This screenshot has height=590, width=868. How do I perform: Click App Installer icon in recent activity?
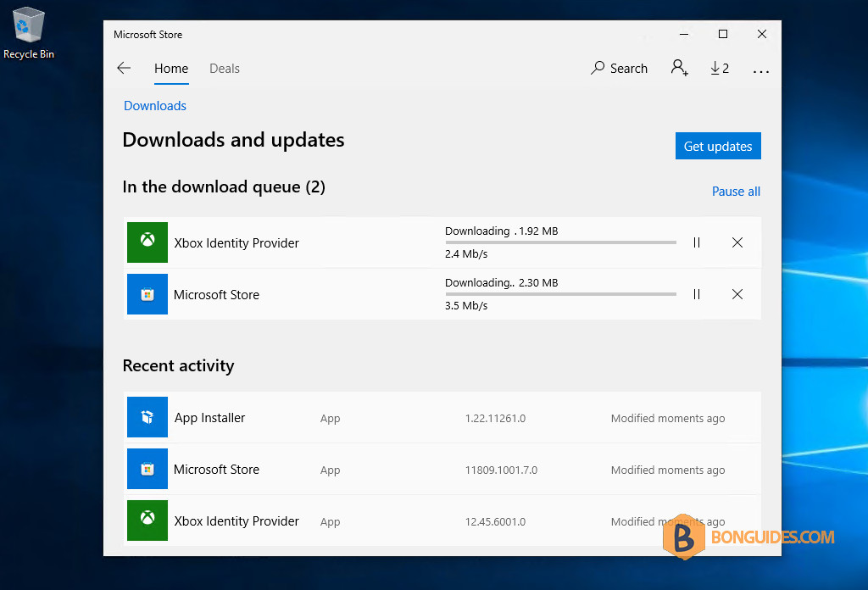[147, 417]
